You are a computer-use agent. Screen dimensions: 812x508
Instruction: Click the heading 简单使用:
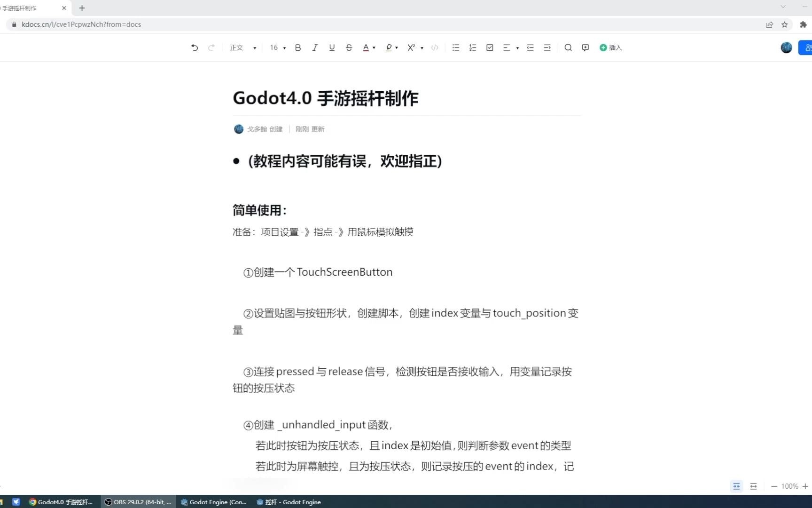(x=259, y=210)
